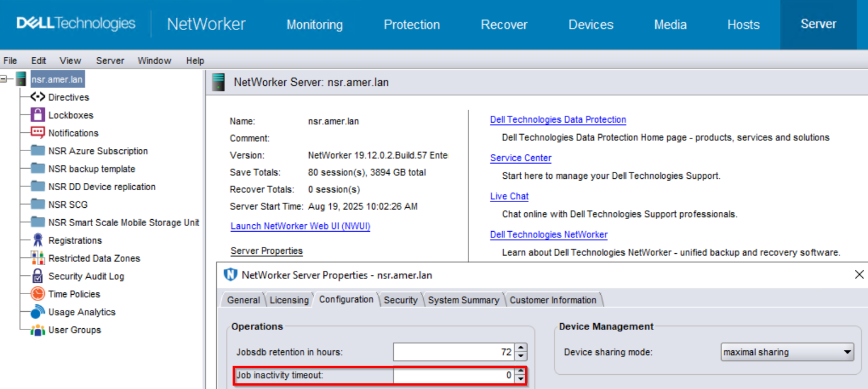868x389 pixels.
Task: Collapse the nsr.amer.lan tree node
Action: click(4, 79)
